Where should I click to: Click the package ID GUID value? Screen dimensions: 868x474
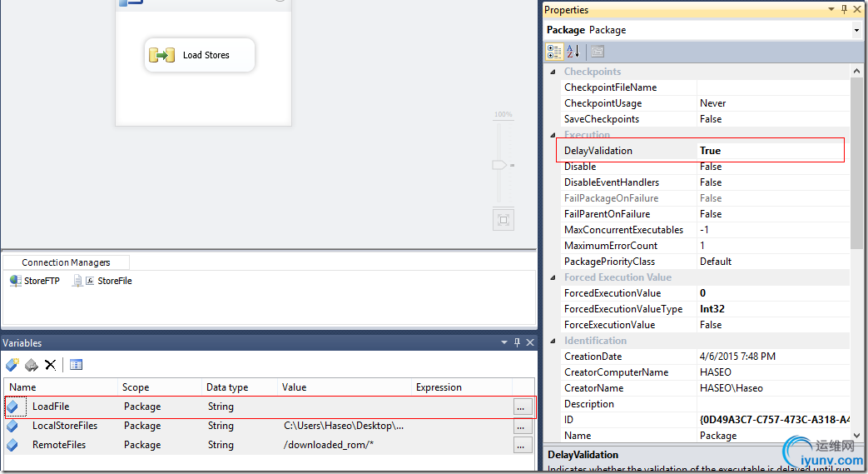point(775,420)
